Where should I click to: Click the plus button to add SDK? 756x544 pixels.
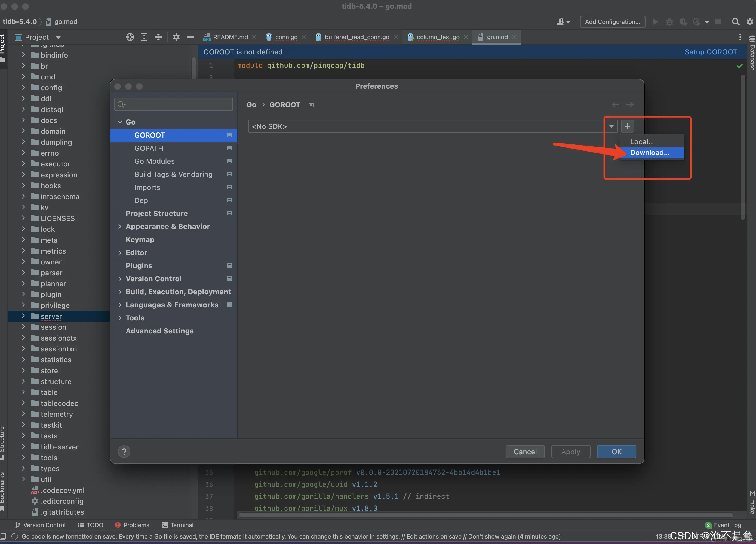click(x=627, y=126)
